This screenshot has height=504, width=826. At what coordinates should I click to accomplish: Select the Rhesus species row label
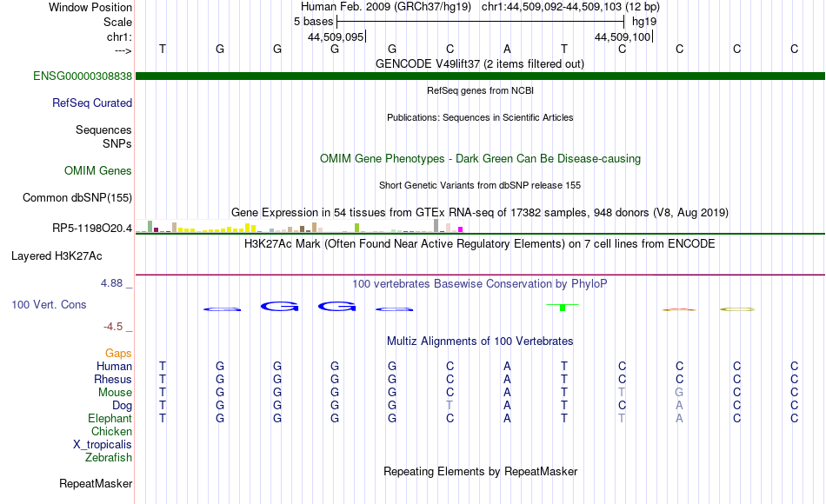click(x=113, y=379)
